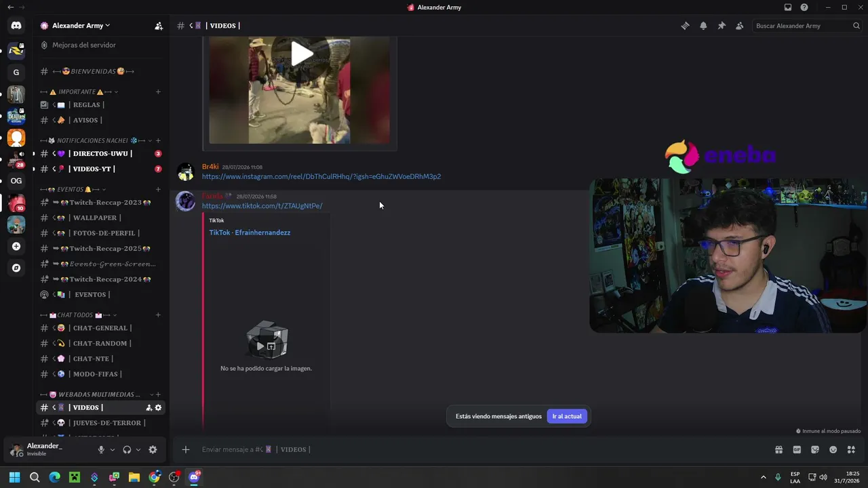Expand microphone input options arrow

click(x=113, y=449)
